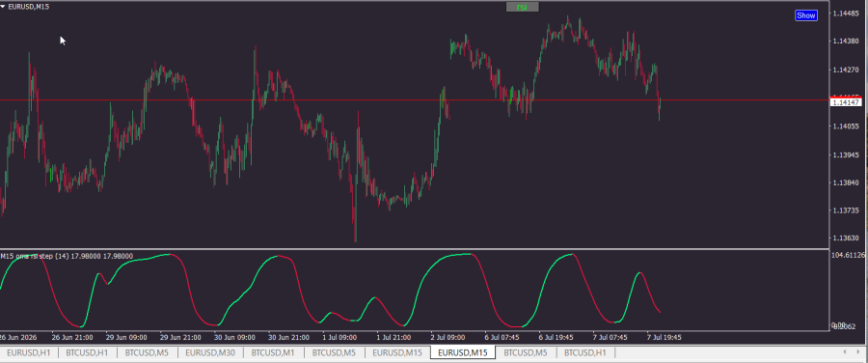Screen dimensions: 868x363
Task: Click the 1.14055 price axis label
Action: pyautogui.click(x=845, y=126)
